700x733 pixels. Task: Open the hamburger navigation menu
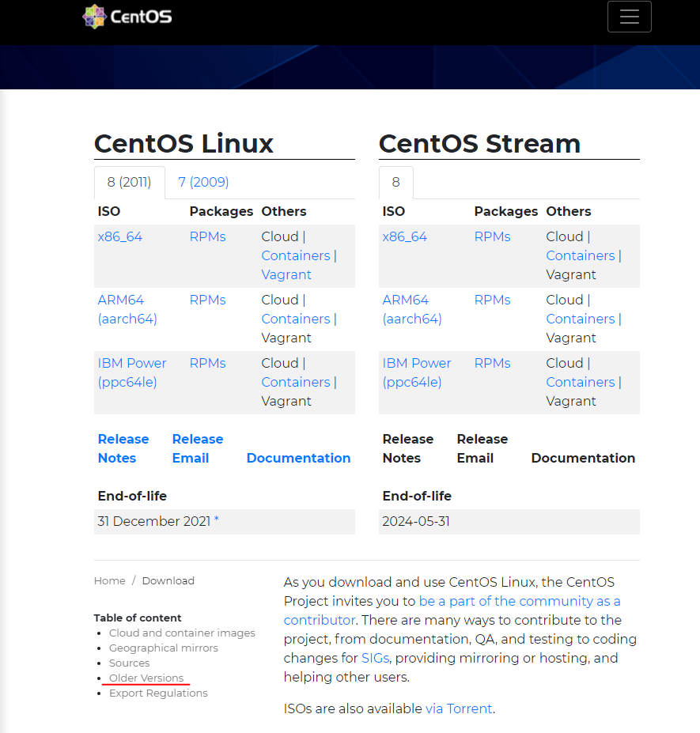click(629, 17)
